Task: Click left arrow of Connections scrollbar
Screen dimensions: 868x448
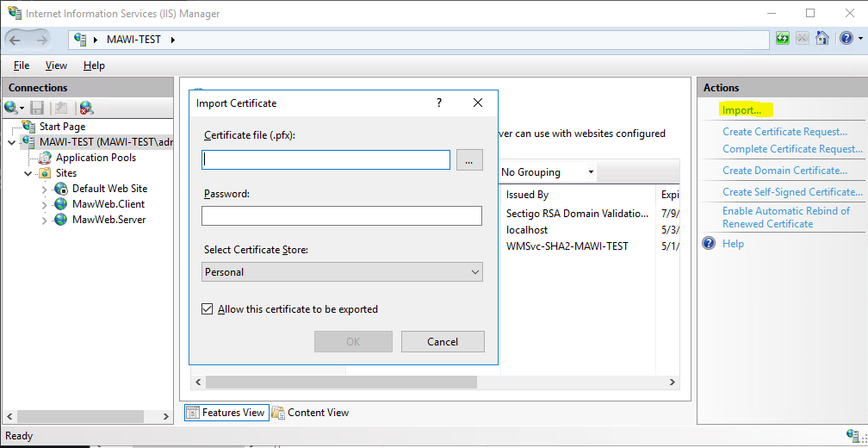Action: pyautogui.click(x=9, y=416)
